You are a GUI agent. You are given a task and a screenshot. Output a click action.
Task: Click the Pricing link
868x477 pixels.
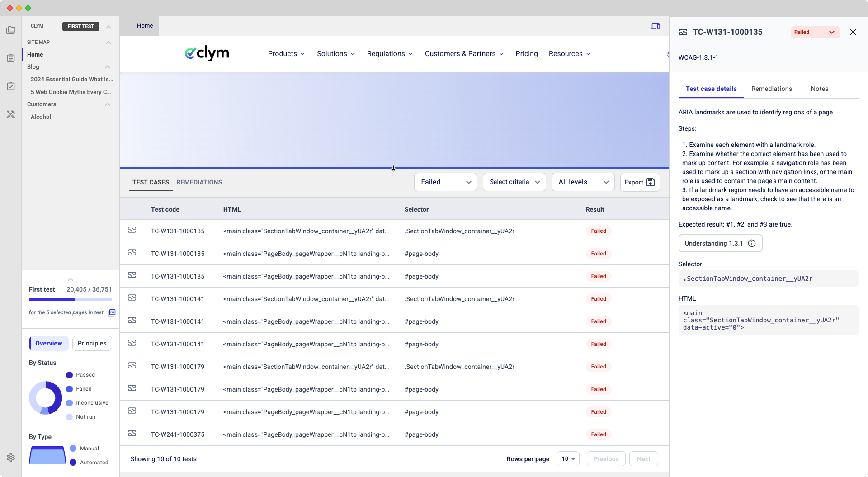pyautogui.click(x=527, y=54)
